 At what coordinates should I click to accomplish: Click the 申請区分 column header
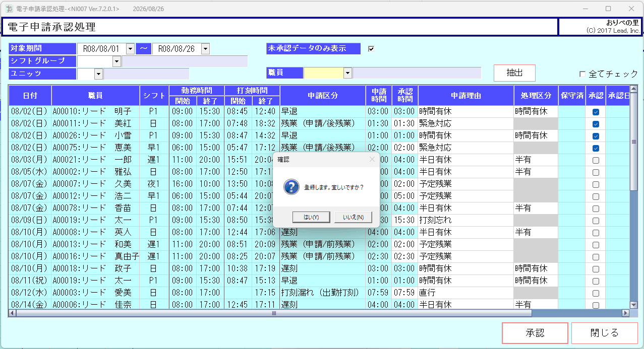323,95
